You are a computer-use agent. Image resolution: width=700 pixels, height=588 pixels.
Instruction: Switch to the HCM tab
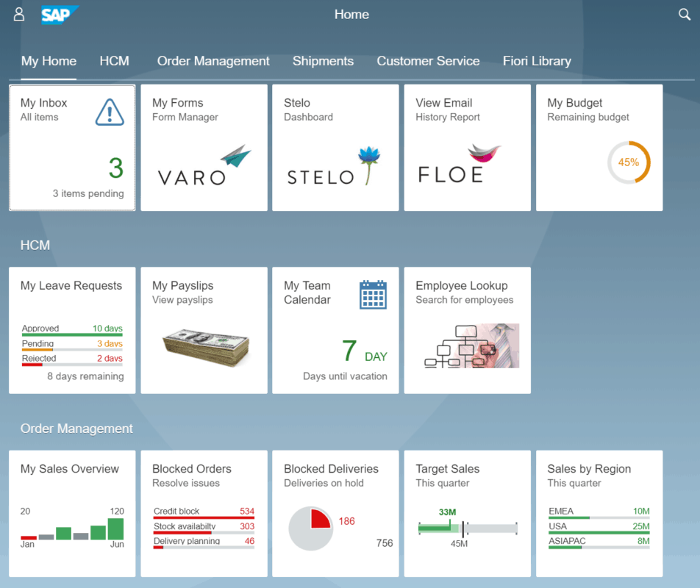coord(114,61)
